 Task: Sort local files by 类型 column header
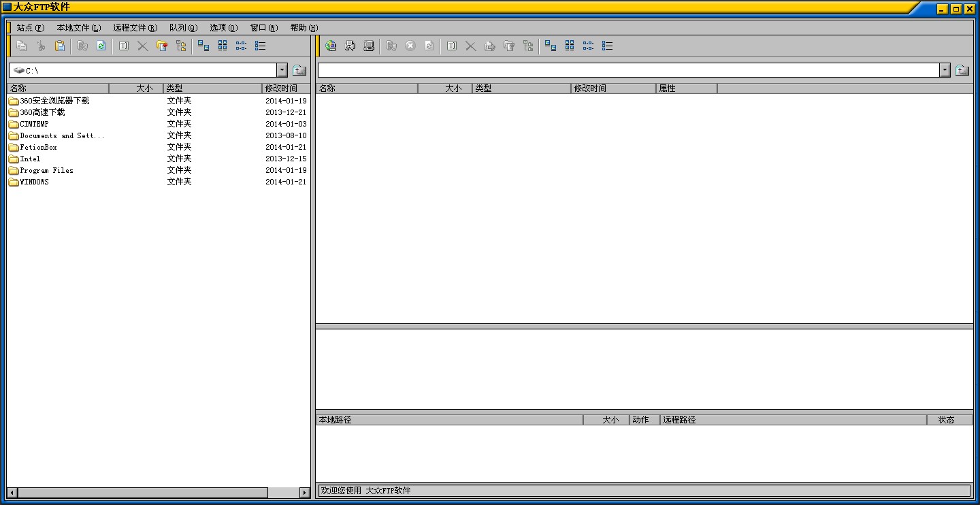[x=213, y=88]
